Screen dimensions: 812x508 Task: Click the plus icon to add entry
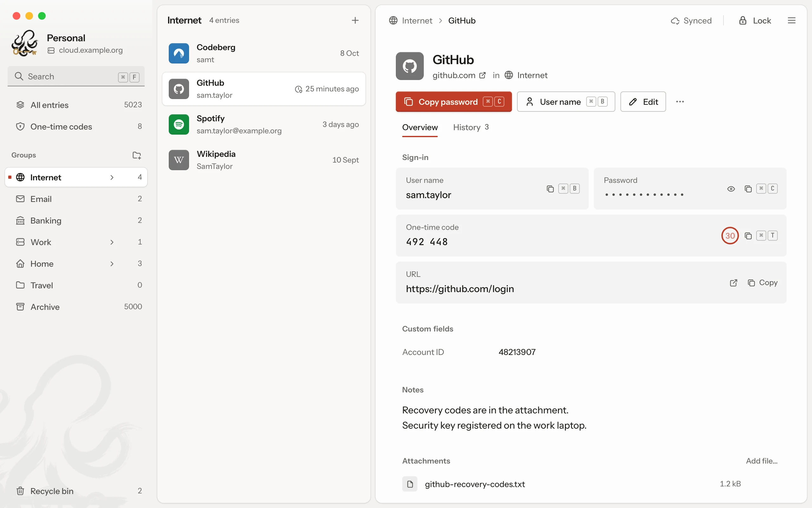pyautogui.click(x=355, y=21)
